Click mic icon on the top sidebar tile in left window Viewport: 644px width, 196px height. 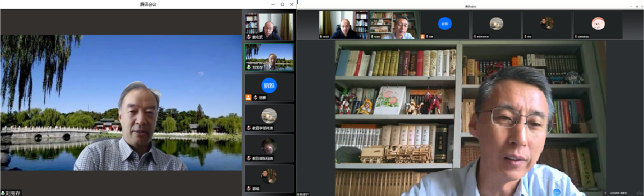[249, 37]
